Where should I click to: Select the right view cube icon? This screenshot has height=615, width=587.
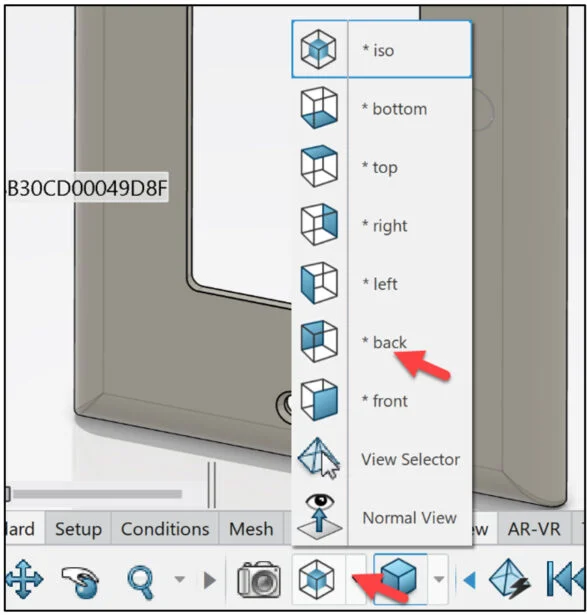319,224
